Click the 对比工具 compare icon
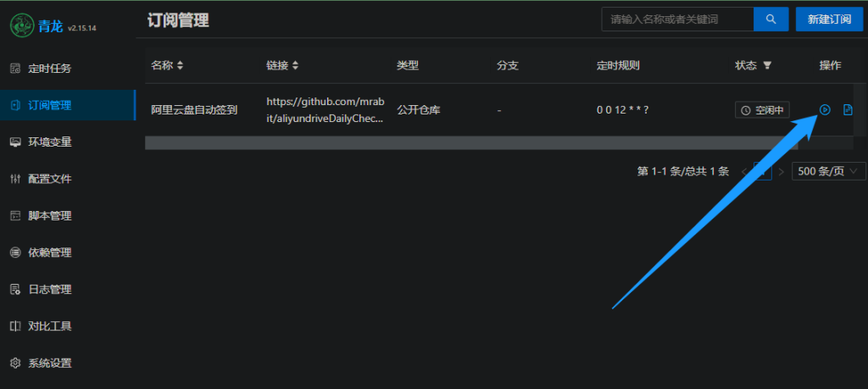This screenshot has width=868, height=389. click(x=15, y=326)
